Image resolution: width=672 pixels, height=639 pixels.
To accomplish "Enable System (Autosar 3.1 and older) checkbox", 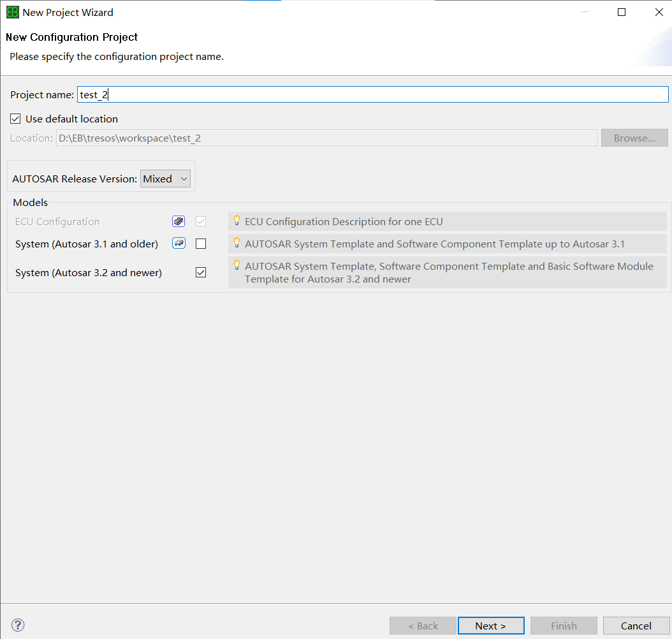I will click(x=201, y=244).
